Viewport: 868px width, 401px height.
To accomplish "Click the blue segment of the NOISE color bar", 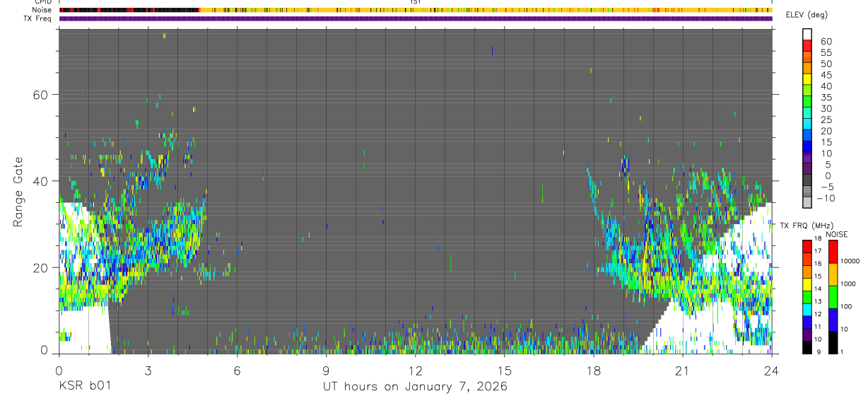I will 833,319.
